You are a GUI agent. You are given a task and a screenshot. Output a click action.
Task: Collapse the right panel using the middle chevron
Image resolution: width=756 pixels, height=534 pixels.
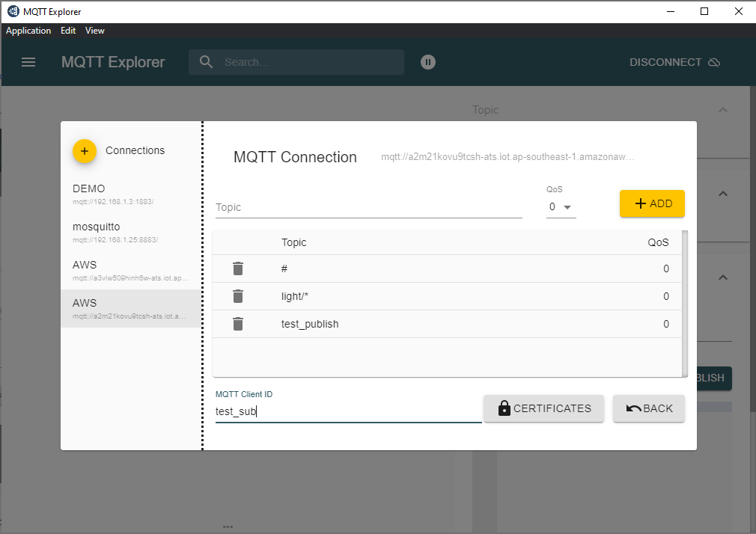click(x=722, y=193)
